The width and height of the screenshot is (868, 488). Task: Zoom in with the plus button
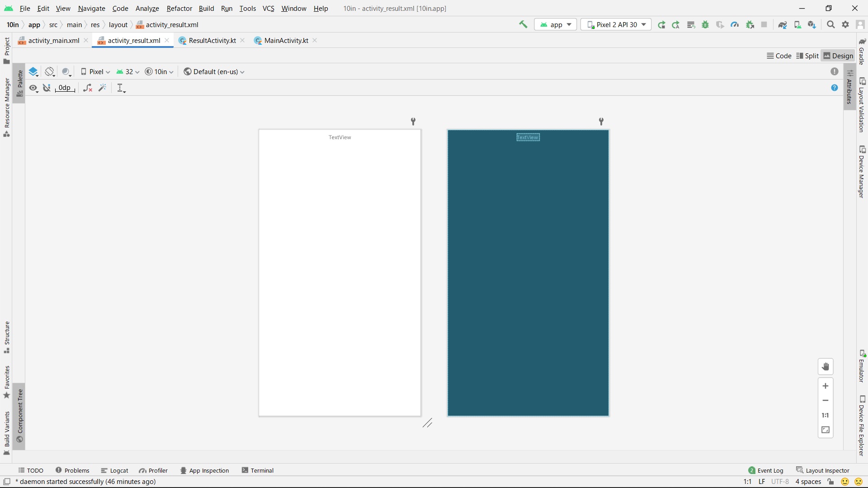(826, 386)
